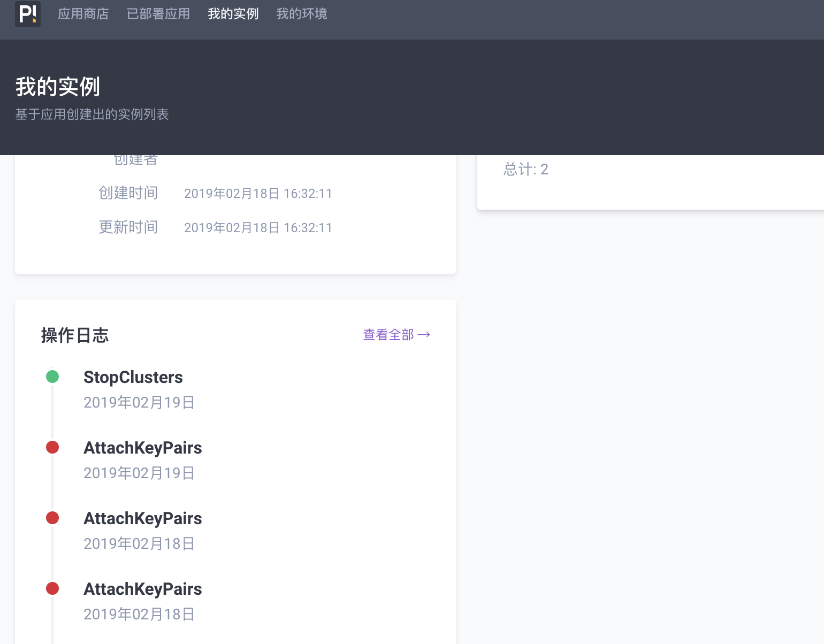Click 创建时间 value 2019年02月18日 16:32:11
This screenshot has height=644, width=824.
click(258, 194)
